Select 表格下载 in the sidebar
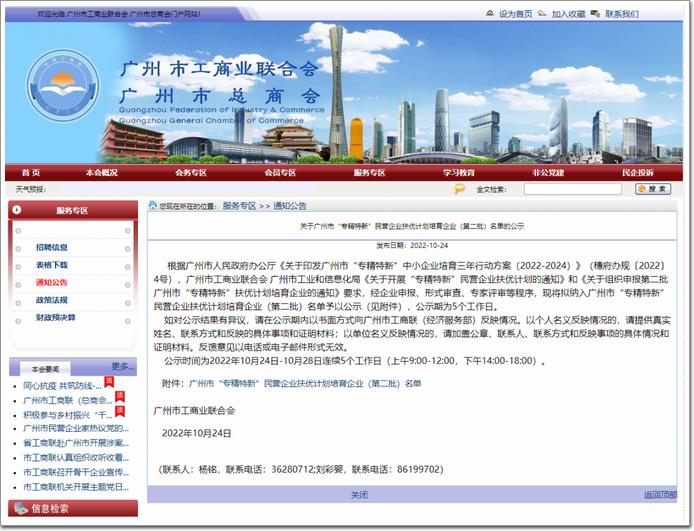 [x=52, y=265]
